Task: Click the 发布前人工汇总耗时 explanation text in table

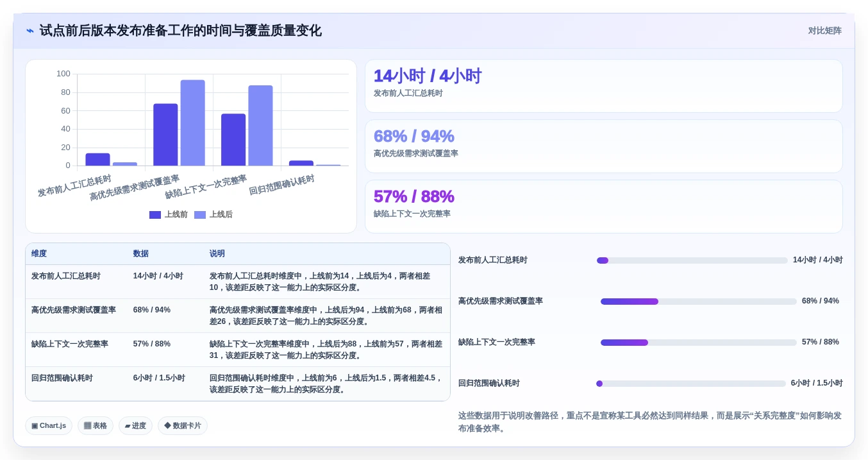Action: pos(320,282)
